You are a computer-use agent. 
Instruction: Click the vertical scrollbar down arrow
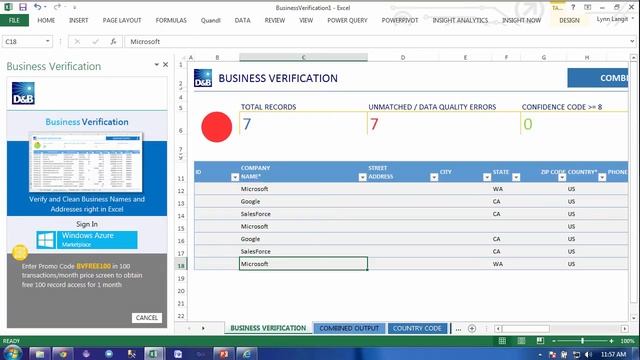coord(633,318)
